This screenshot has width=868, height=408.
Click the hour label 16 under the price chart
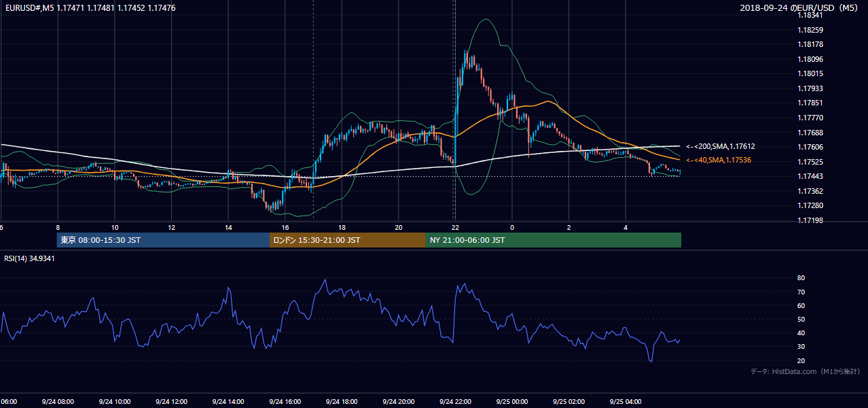[x=285, y=228]
